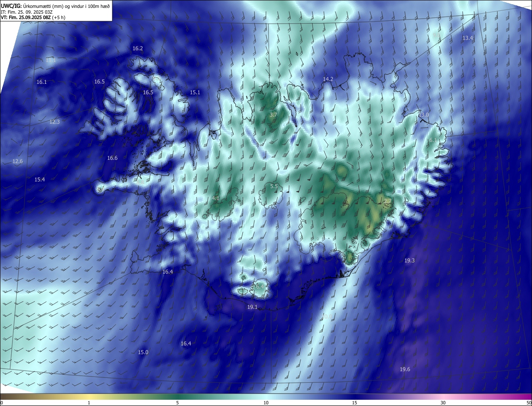Select the valid time line 'VT: Fim. 25.09.2025 08Z (+5 h)'
This screenshot has height=406, width=532.
coord(33,17)
